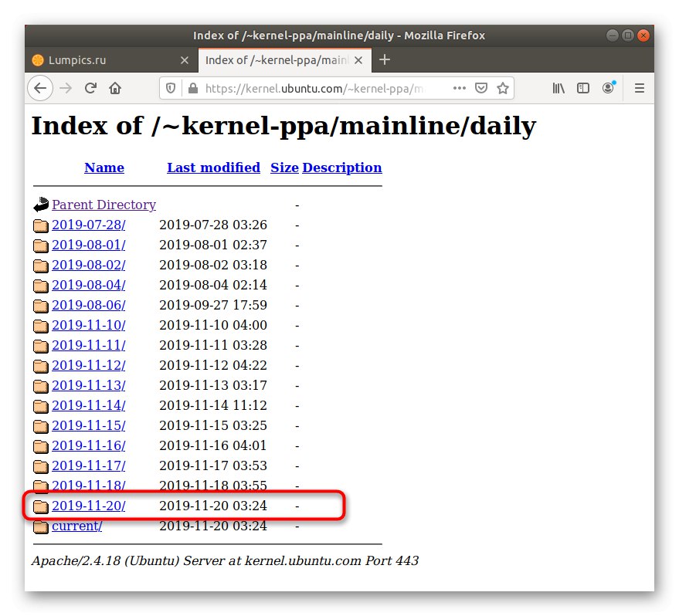Image resolution: width=679 pixels, height=616 pixels.
Task: Sort by Size column header
Action: pos(284,168)
